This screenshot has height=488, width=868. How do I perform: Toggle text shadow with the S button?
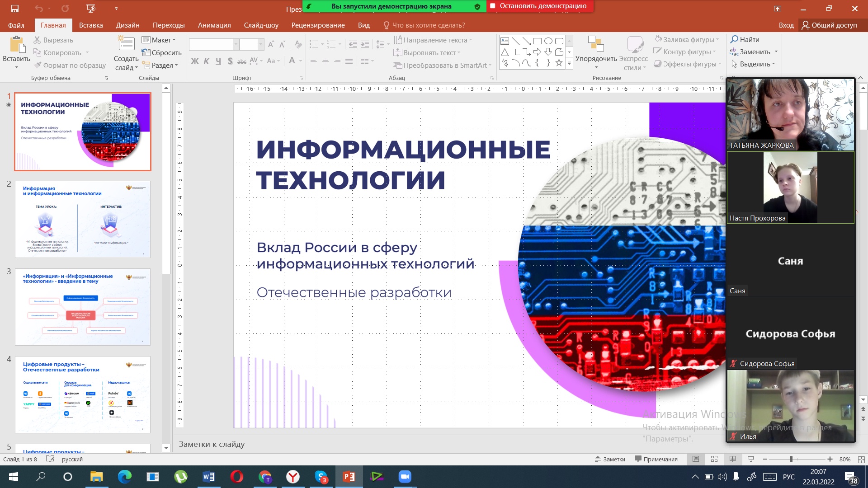click(x=230, y=61)
